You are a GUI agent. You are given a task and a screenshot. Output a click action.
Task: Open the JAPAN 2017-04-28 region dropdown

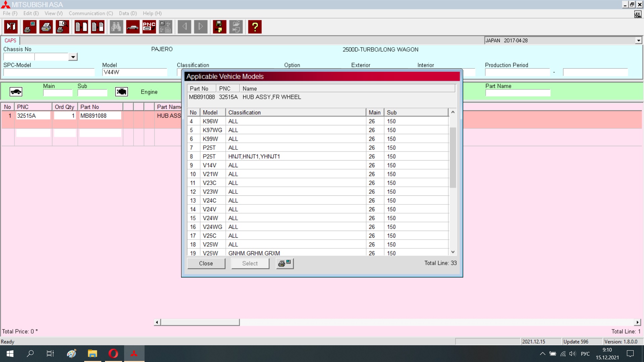pos(638,41)
